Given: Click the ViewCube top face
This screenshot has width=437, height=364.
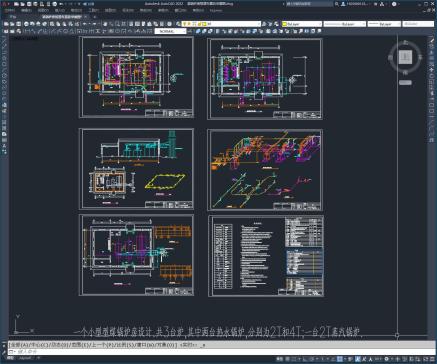Looking at the screenshot, I should (405, 57).
